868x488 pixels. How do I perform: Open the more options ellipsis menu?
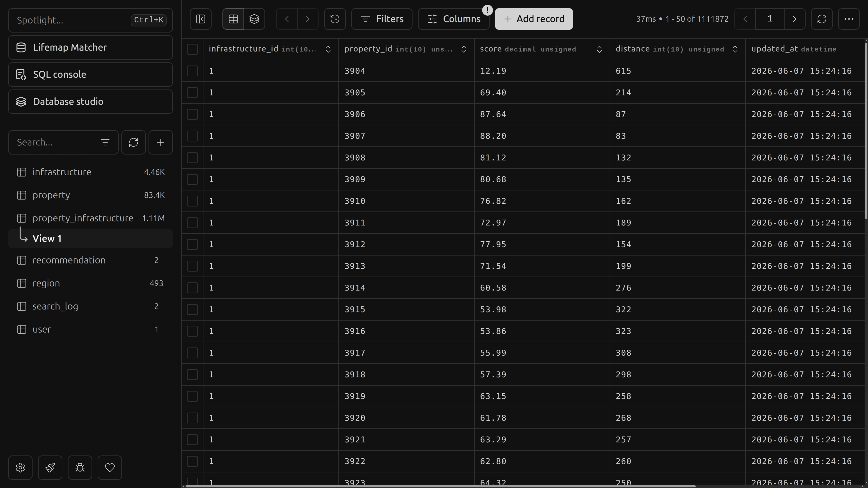coord(849,19)
